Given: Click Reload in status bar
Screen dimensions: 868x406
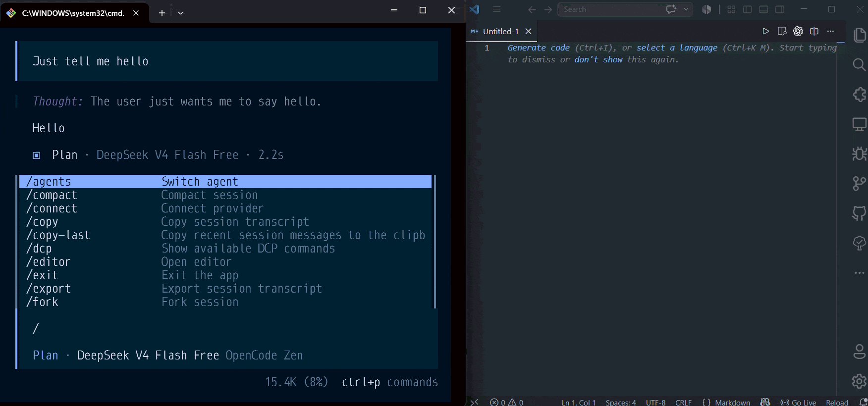Looking at the screenshot, I should 837,402.
